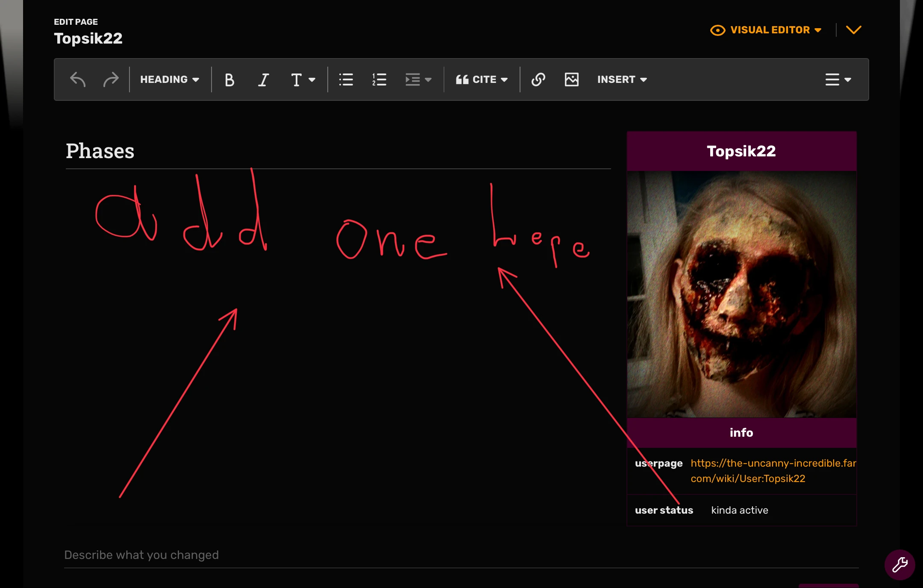The image size is (923, 588).
Task: Open the Cite dropdown
Action: coord(481,79)
